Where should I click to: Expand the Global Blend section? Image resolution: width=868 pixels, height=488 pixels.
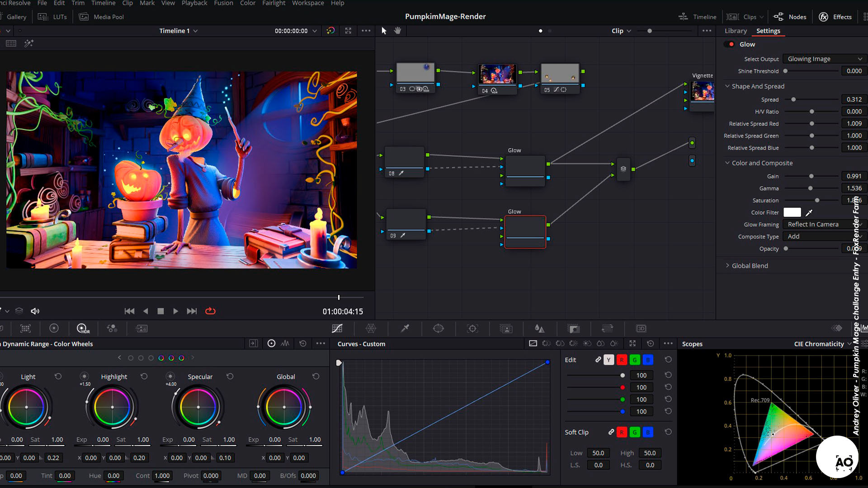tap(727, 265)
